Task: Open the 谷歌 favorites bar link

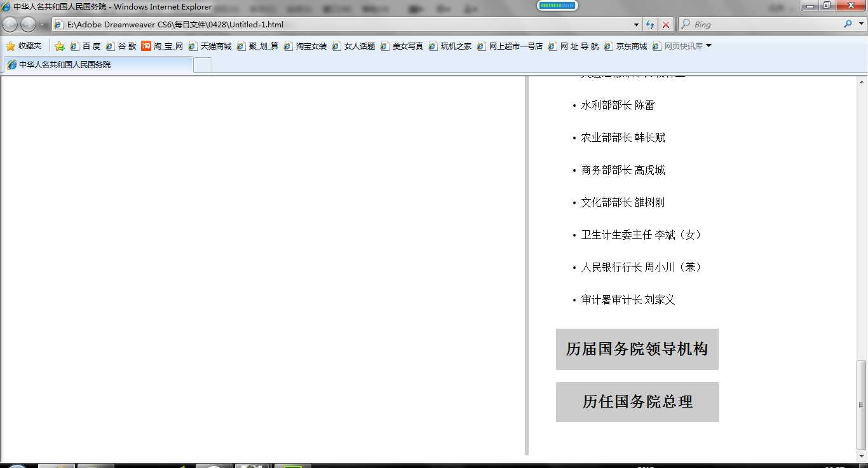Action: tap(121, 46)
